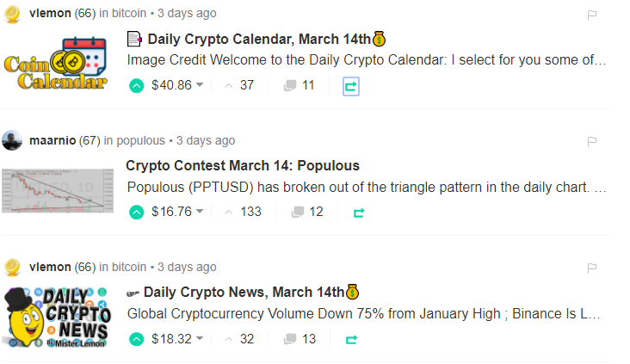Open the Crypto Contest March 14: Populous title
The image size is (630, 364).
coord(243,165)
